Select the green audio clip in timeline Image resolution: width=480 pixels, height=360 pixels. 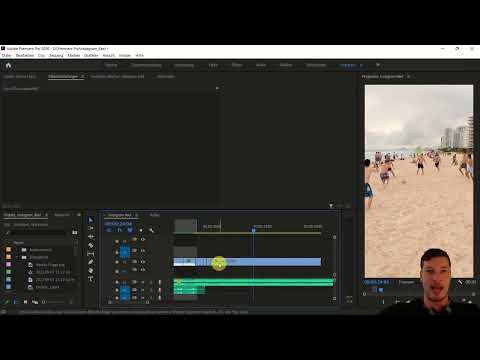pos(253,283)
